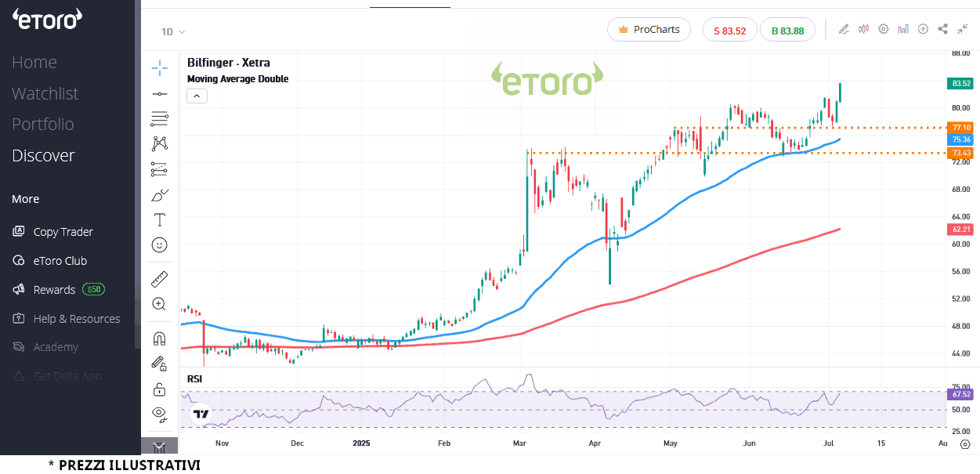Hide all drawings with eye icon

click(x=159, y=413)
